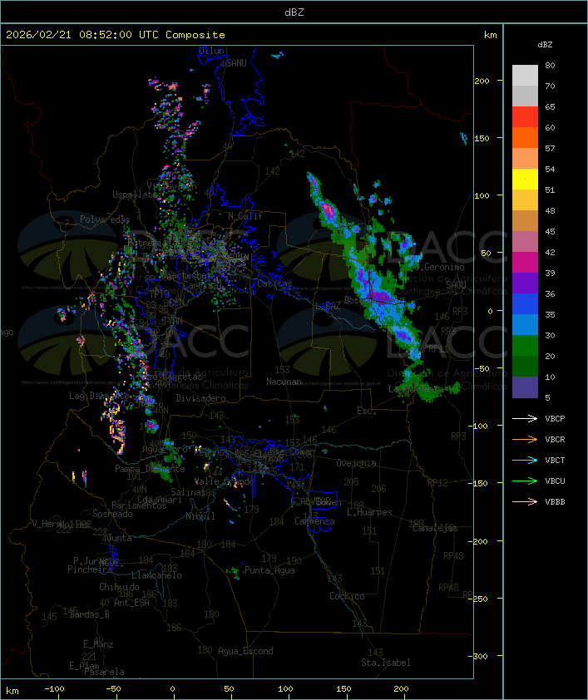Screen dimensions: 588x700
Task: Pick the red 60-65 dBZ legend swatch
Action: (x=525, y=117)
